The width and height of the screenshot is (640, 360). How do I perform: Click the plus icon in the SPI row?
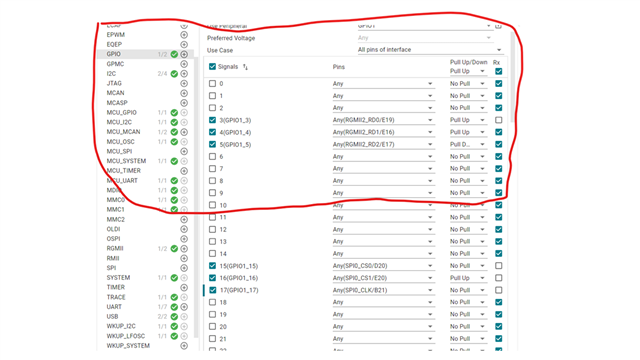click(184, 268)
